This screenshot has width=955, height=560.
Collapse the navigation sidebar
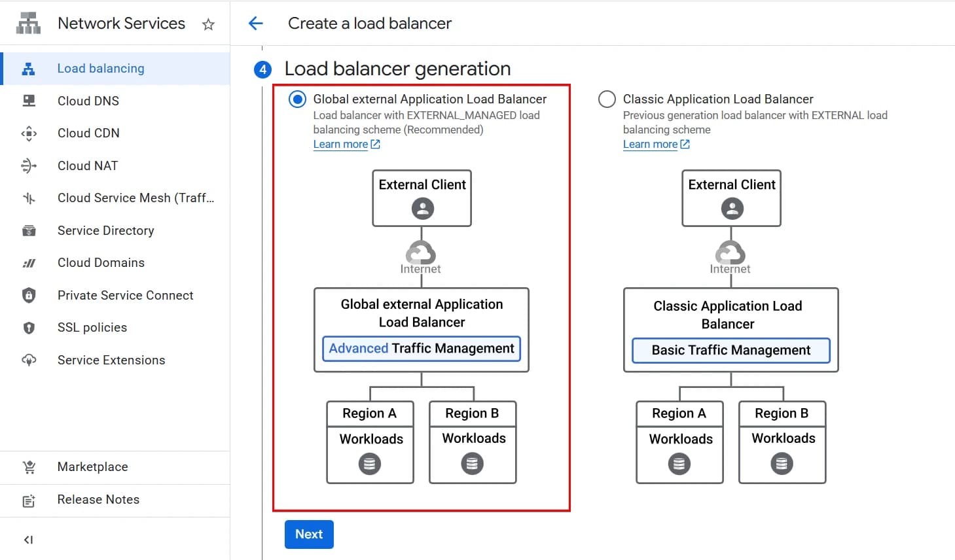pos(28,540)
